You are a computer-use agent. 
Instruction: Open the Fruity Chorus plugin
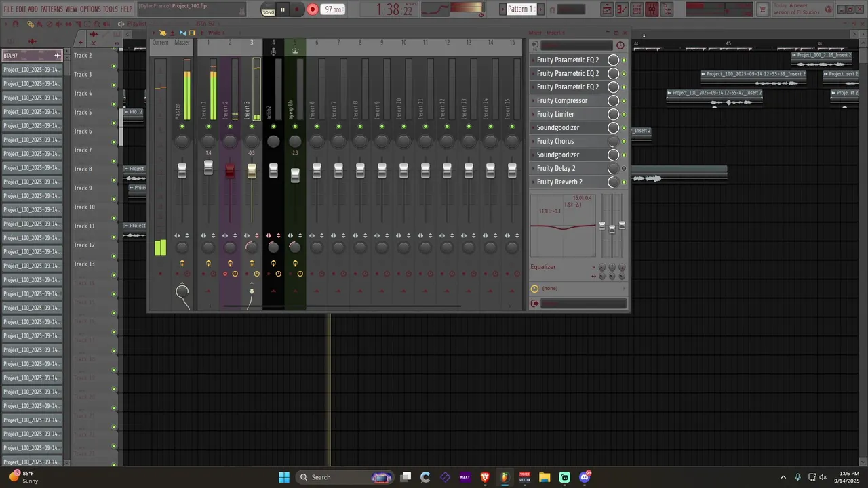pos(555,141)
